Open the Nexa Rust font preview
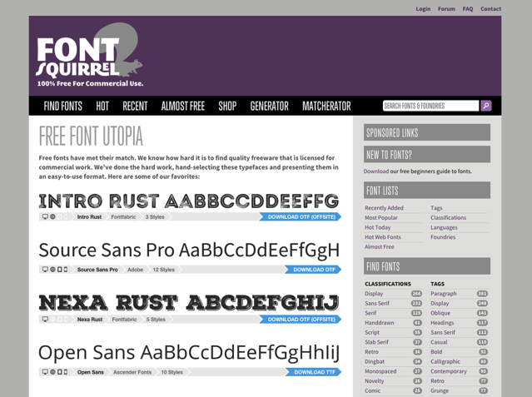 [x=188, y=303]
